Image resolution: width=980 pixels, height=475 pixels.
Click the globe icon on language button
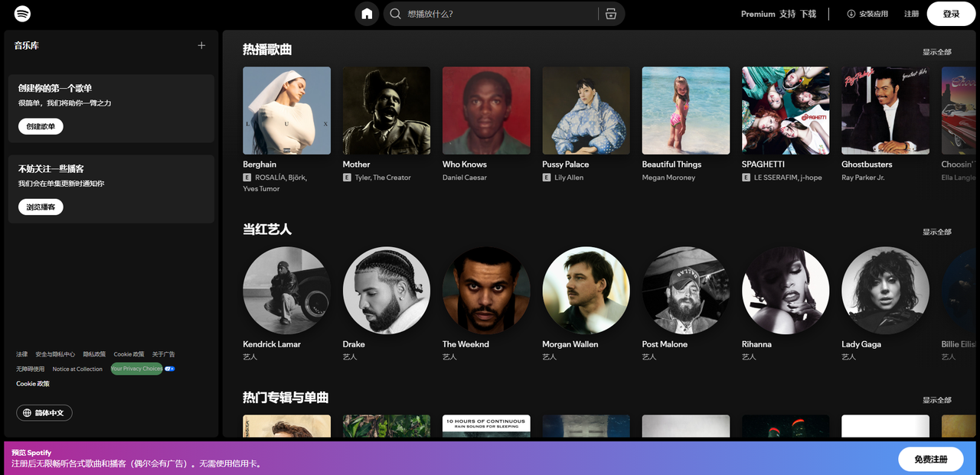[28, 413]
